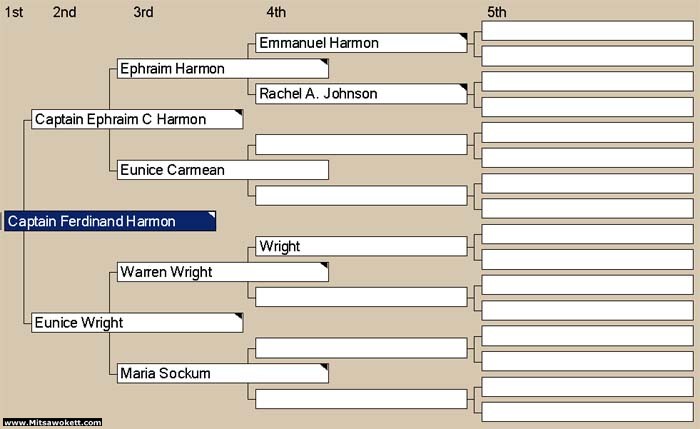
Task: Click the 4th generation column header
Action: (x=276, y=12)
